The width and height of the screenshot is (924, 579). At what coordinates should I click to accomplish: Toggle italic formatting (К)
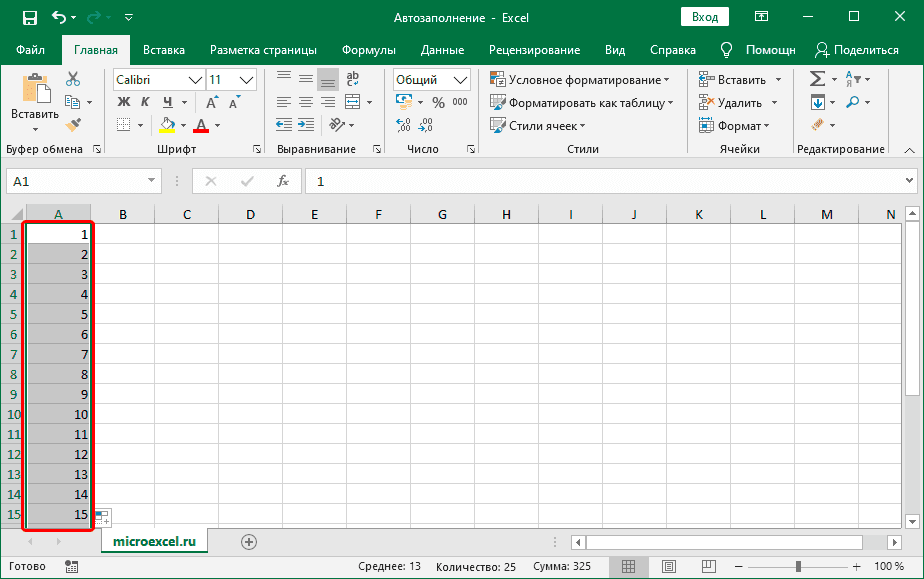(x=145, y=102)
